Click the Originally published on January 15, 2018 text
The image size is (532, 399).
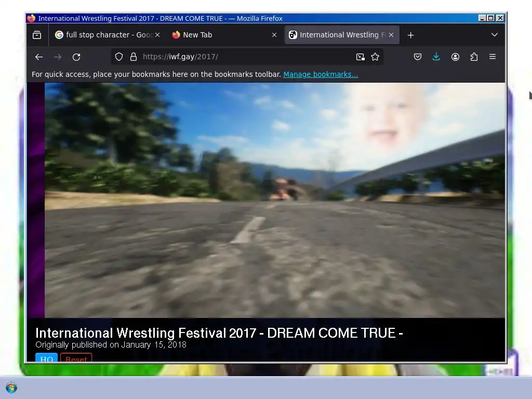111,345
